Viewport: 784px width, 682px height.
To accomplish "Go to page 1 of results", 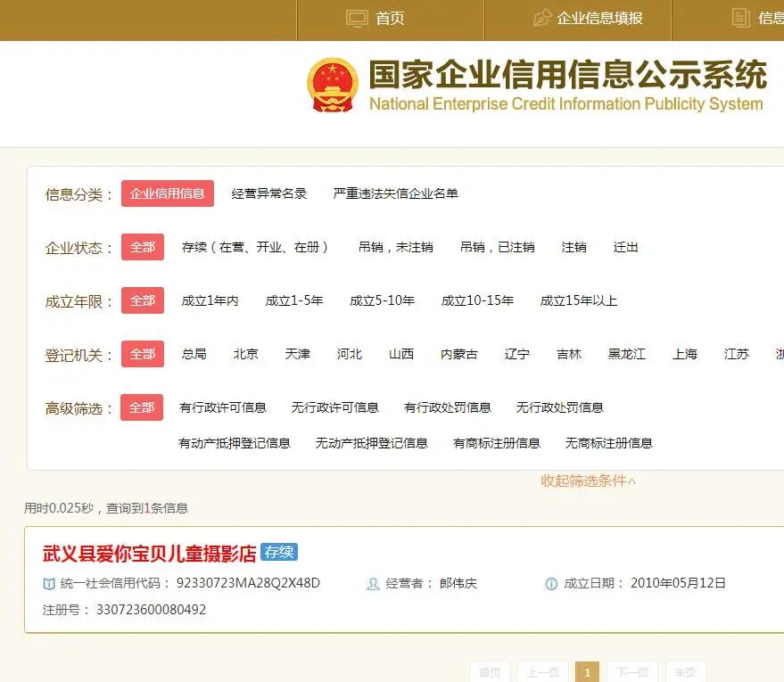I will point(588,672).
